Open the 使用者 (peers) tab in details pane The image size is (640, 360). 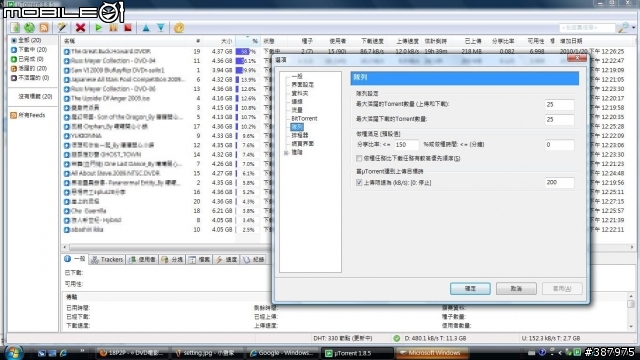(x=142, y=260)
